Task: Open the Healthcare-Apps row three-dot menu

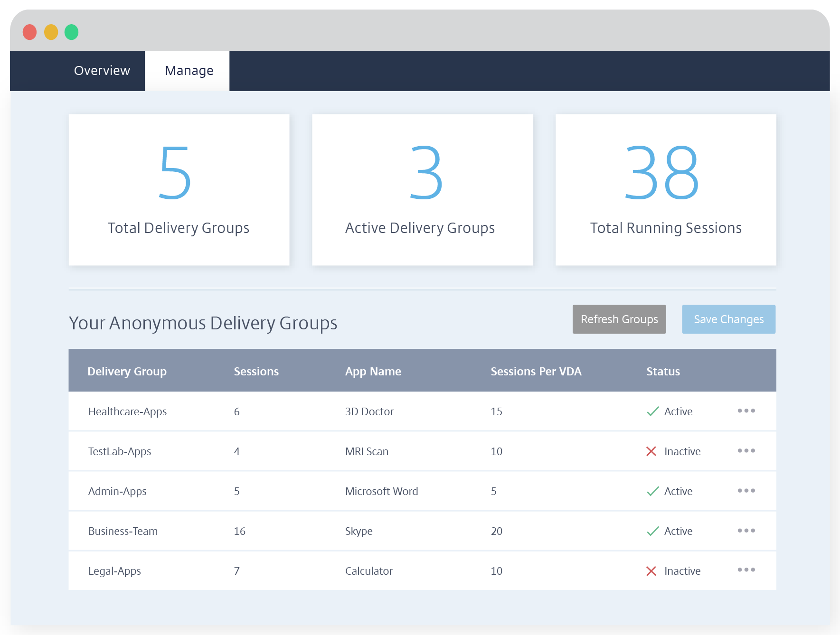Action: pos(746,411)
